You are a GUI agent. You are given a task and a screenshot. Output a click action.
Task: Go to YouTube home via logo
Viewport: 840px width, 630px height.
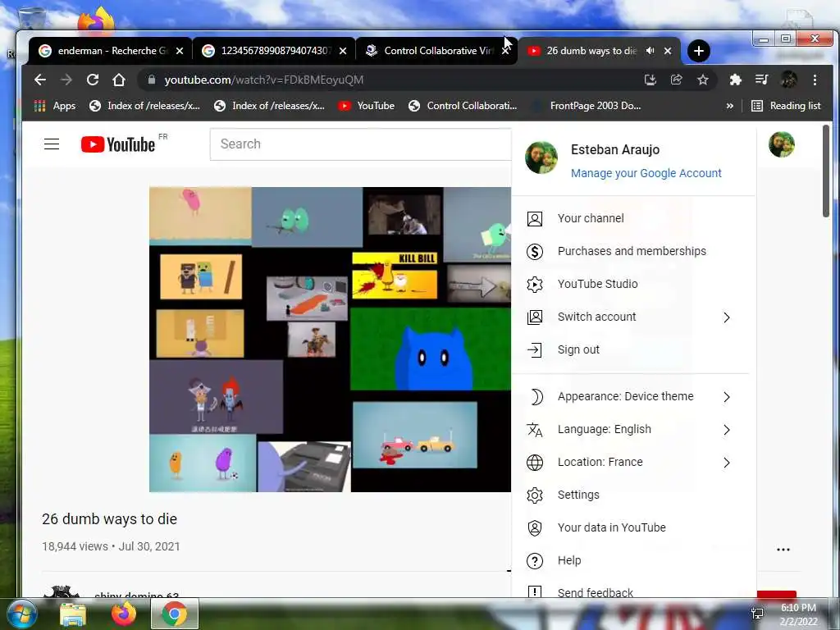(x=118, y=144)
